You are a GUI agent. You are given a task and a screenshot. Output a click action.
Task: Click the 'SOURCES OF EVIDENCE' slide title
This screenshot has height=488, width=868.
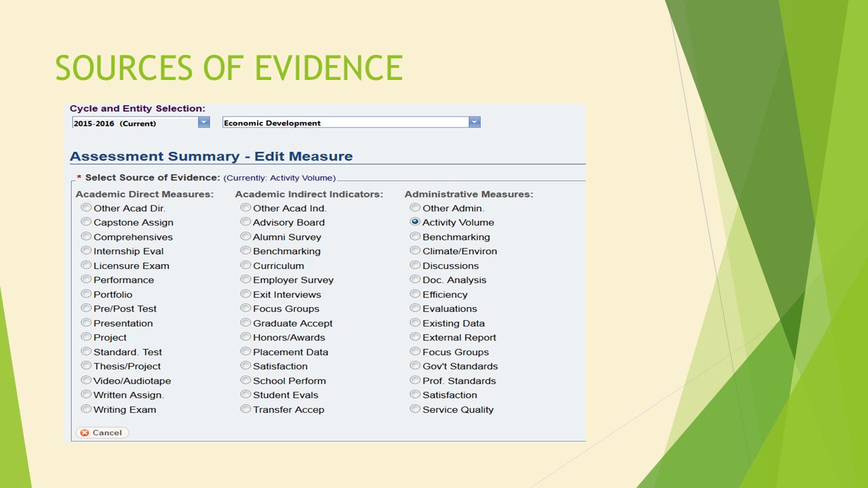click(229, 67)
